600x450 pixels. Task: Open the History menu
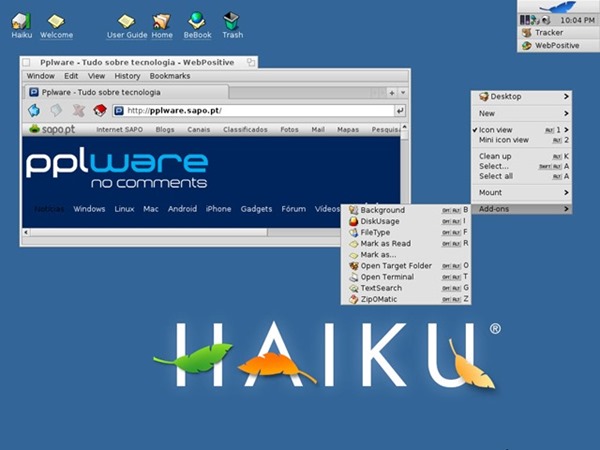127,76
